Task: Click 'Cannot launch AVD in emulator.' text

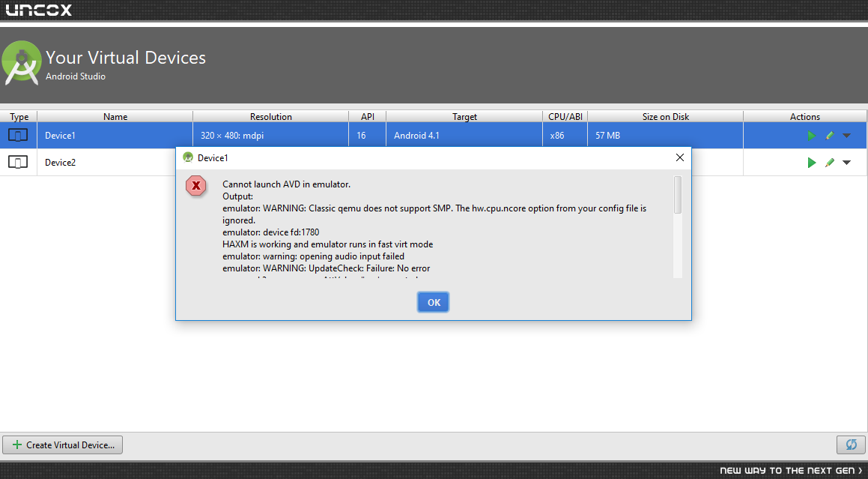Action: click(x=286, y=184)
